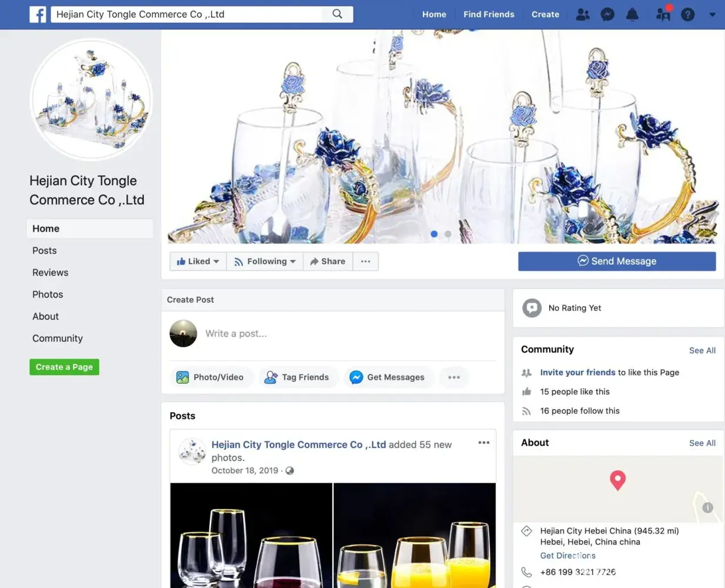Open the groups icon with the red badge
This screenshot has height=588, width=725.
click(663, 14)
